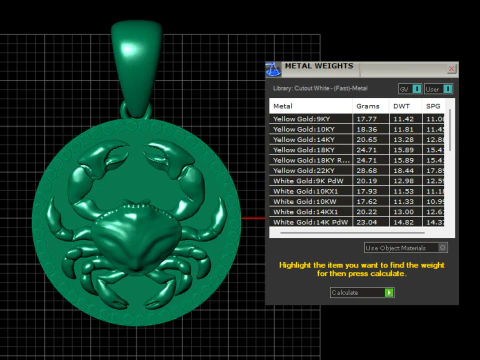The image size is (480, 360).
Task: Click the Library: Cutout White label
Action: click(x=320, y=88)
